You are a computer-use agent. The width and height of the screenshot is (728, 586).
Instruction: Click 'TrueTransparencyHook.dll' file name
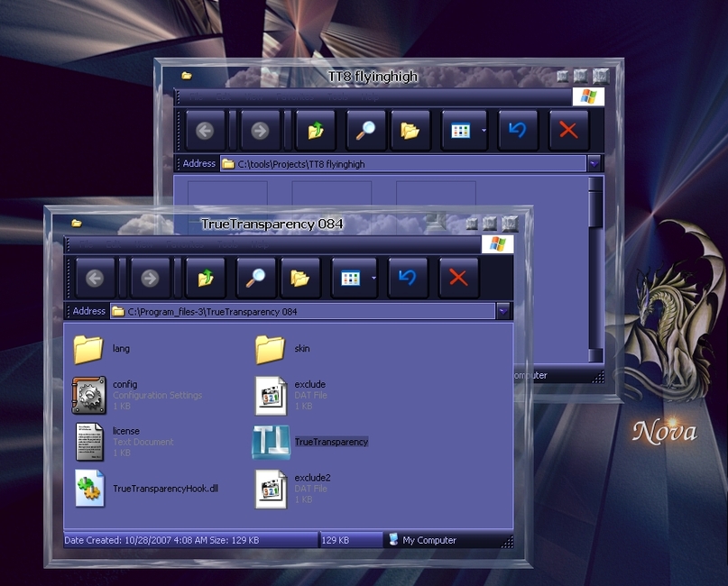pos(165,488)
